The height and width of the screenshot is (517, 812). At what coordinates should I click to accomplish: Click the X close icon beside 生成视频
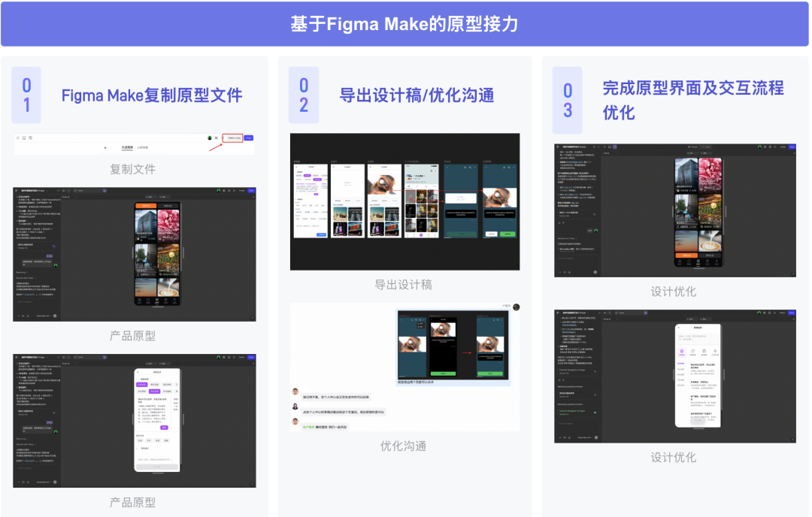(x=105, y=147)
